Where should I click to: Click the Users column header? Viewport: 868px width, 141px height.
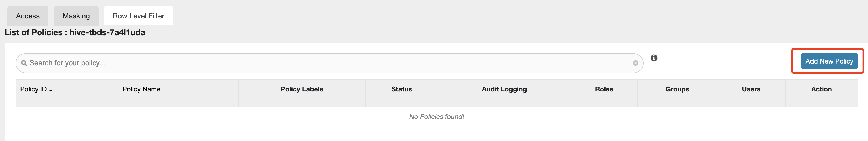tap(751, 89)
